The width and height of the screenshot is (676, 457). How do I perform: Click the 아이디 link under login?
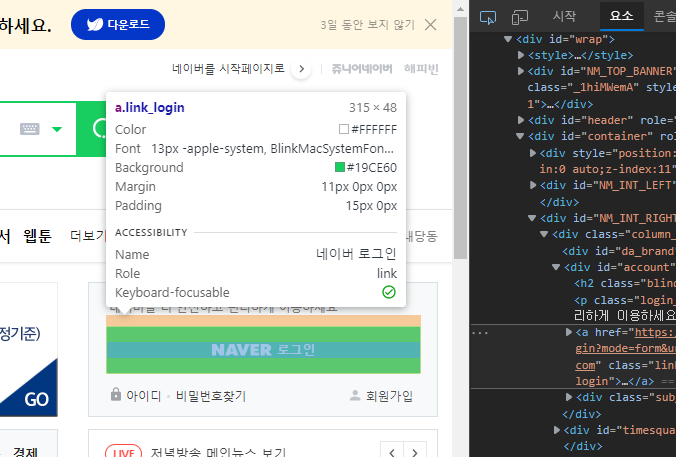143,396
